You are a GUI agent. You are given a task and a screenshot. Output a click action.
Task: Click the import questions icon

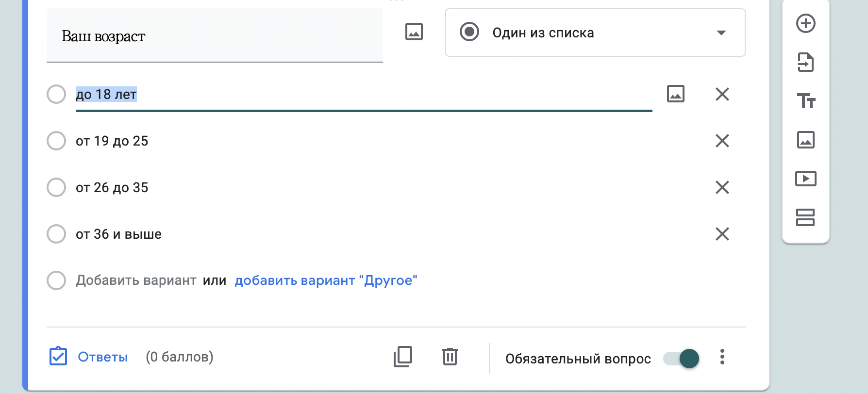click(x=805, y=62)
